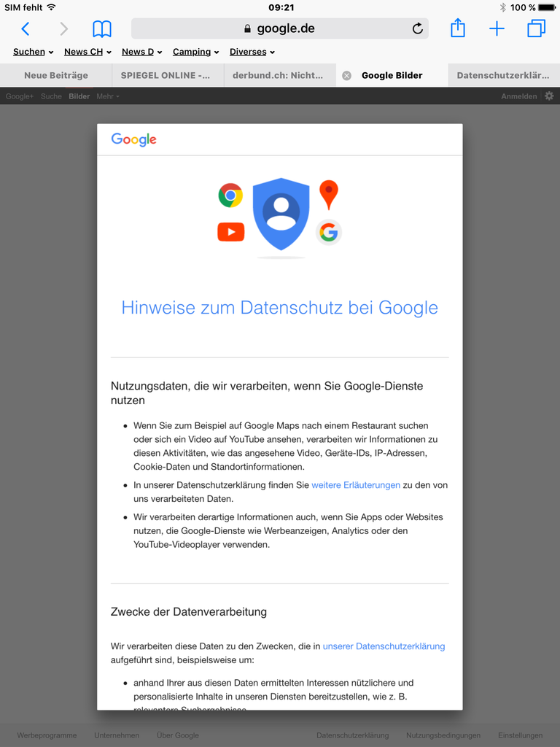Open the share sheet icon
The width and height of the screenshot is (560, 747).
(458, 28)
